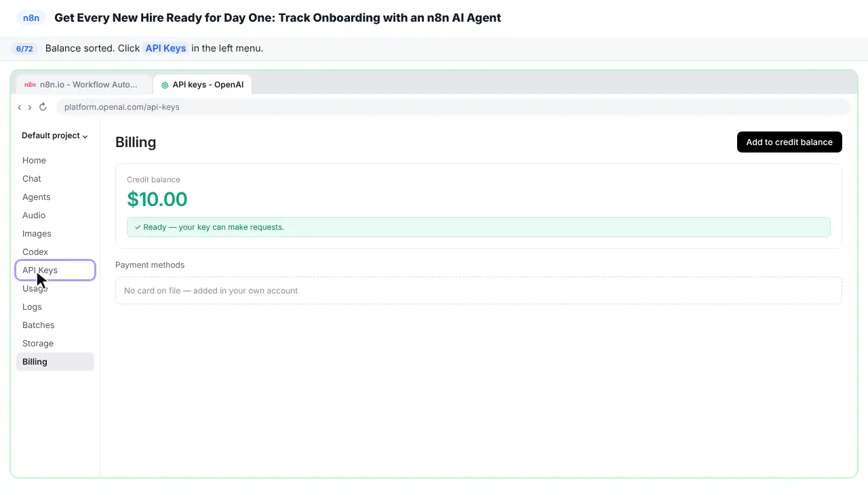868x488 pixels.
Task: Go to Agents in the sidebar
Action: [55, 197]
